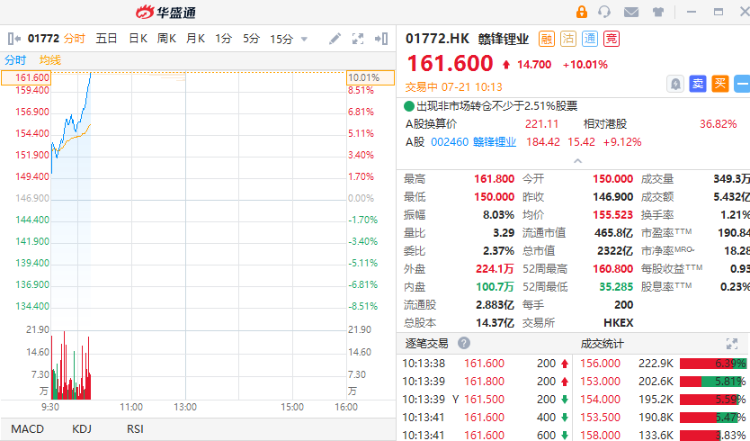Screen dimensions: 750x441
Task: Select the MACD indicator tab
Action: [27, 429]
